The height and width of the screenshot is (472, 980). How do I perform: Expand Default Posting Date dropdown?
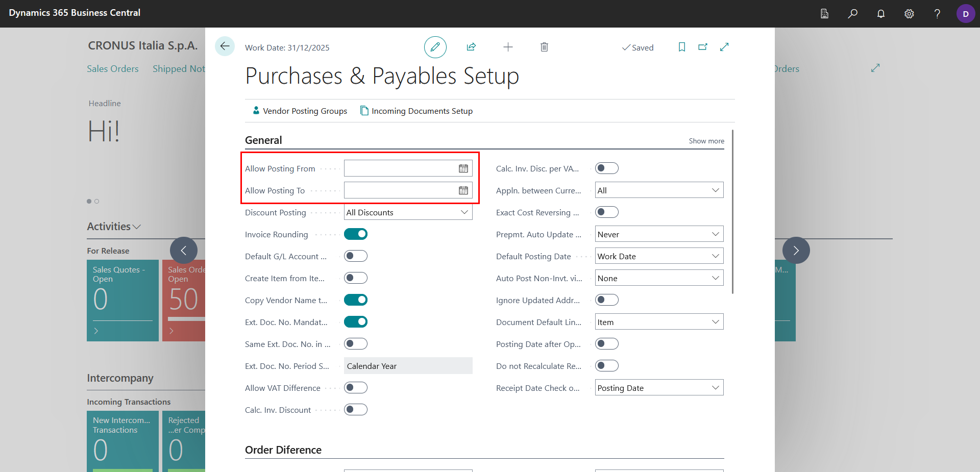coord(659,256)
